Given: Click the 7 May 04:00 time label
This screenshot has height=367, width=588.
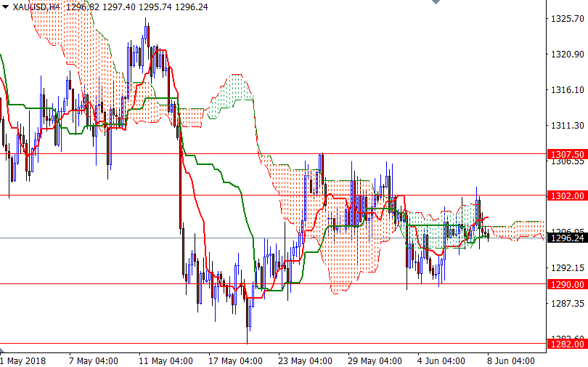Looking at the screenshot, I should [x=94, y=360].
